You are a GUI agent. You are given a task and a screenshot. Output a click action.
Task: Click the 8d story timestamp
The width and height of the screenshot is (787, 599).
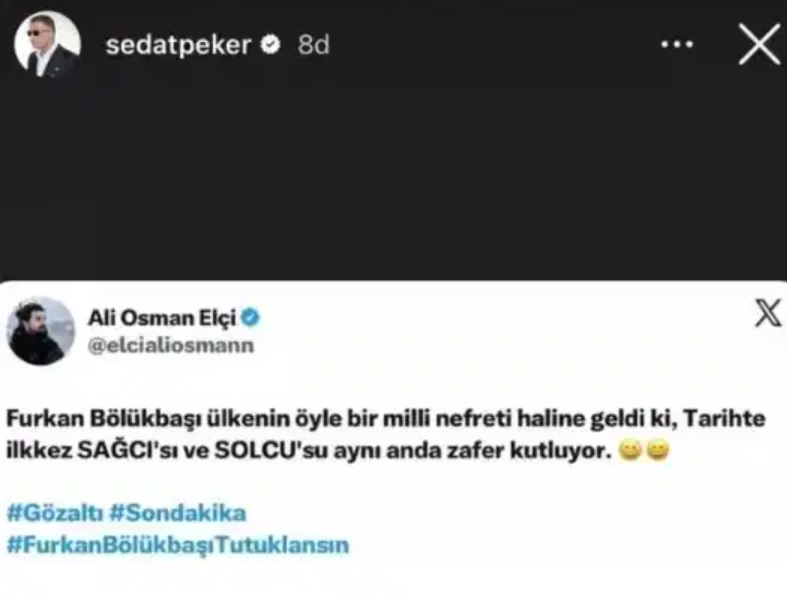314,45
